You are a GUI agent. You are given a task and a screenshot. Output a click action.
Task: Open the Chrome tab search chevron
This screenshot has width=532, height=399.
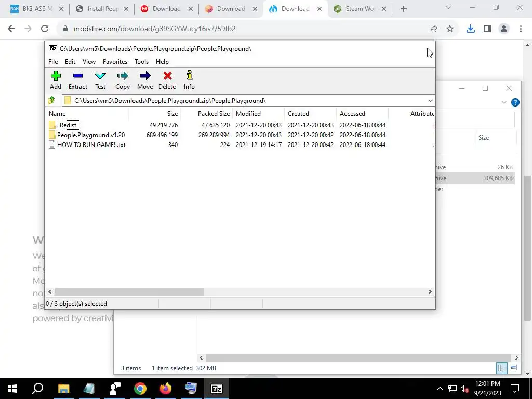tap(448, 7)
